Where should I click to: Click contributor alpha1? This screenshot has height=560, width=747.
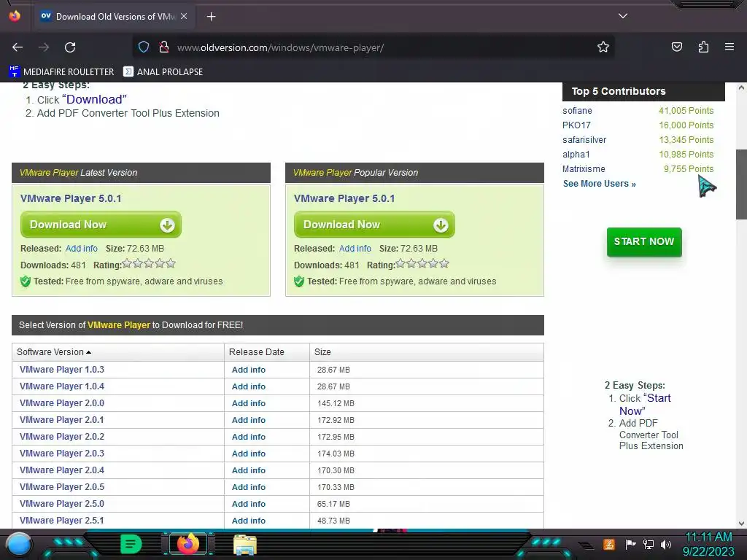576,155
